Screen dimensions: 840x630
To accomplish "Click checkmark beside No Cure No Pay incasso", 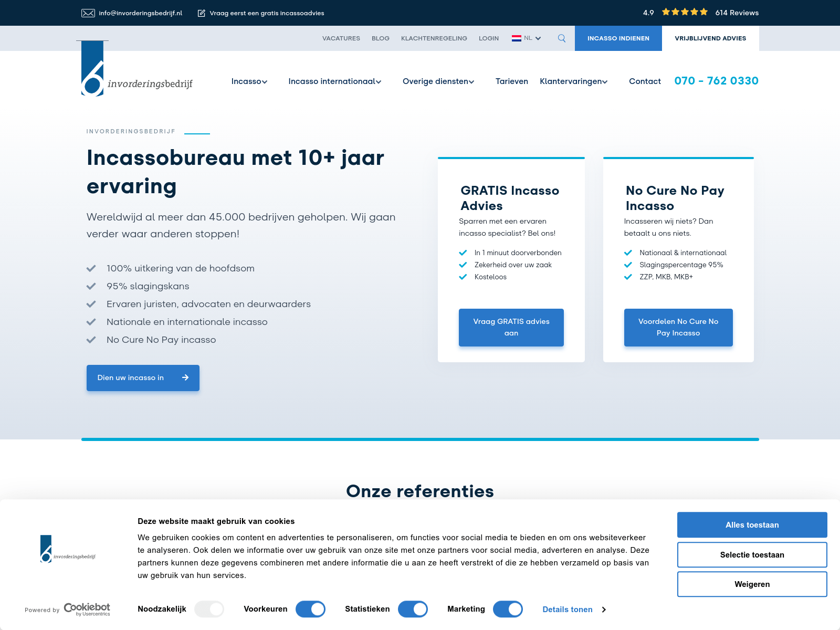I will pyautogui.click(x=91, y=340).
